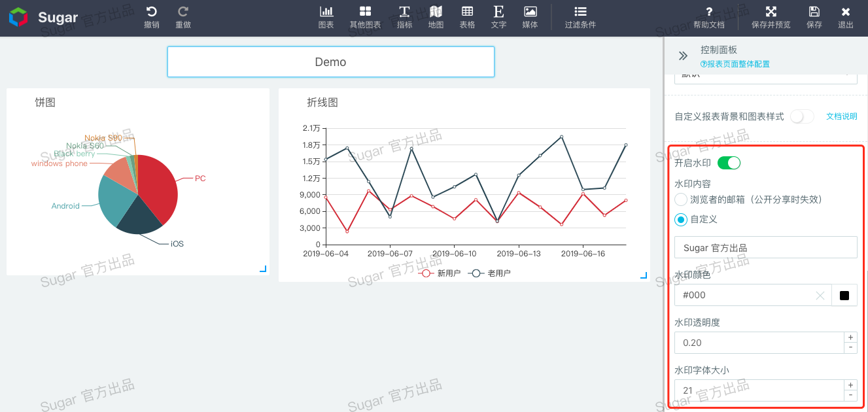Redo with the 重做 icon
This screenshot has width=868, height=412.
(x=183, y=11)
